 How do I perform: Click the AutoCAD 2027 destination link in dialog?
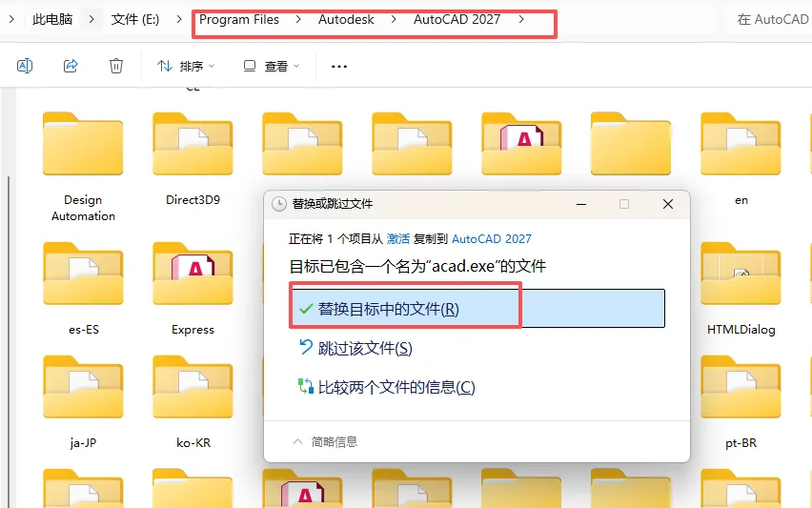click(492, 238)
